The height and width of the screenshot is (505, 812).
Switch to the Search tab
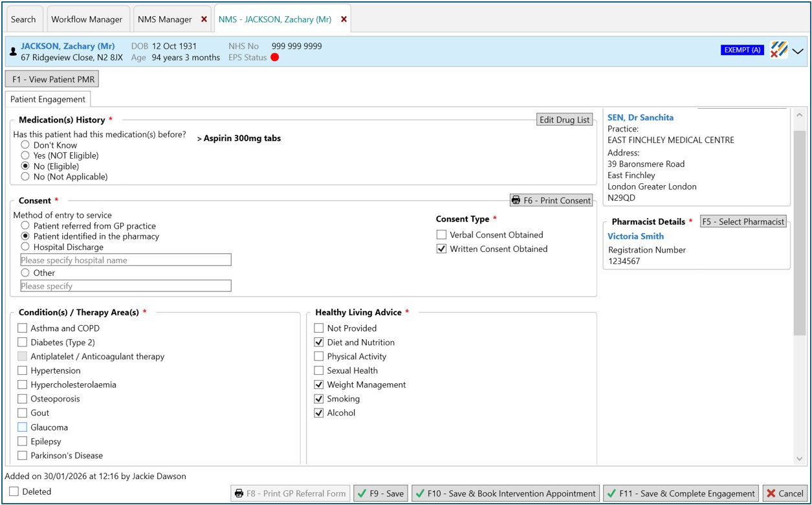tap(23, 19)
